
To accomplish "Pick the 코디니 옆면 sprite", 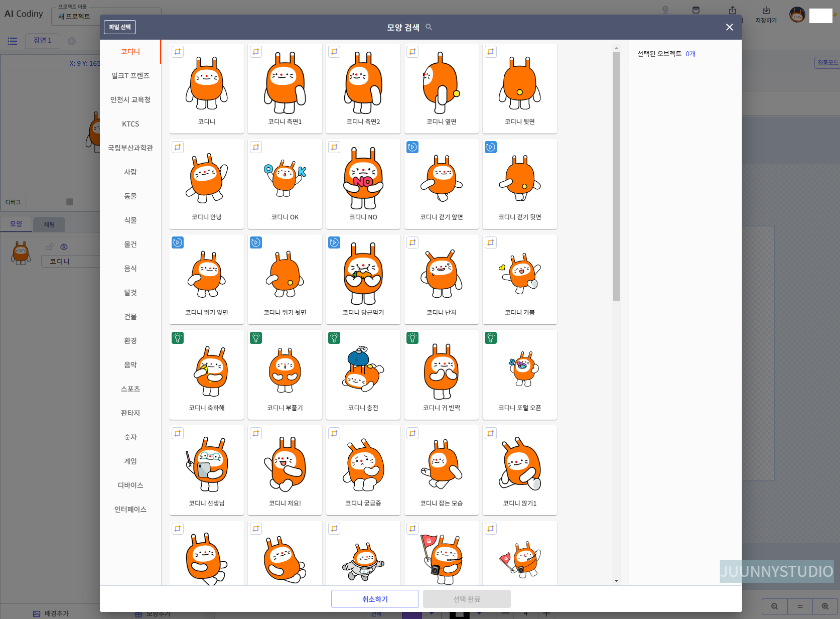I will point(442,88).
